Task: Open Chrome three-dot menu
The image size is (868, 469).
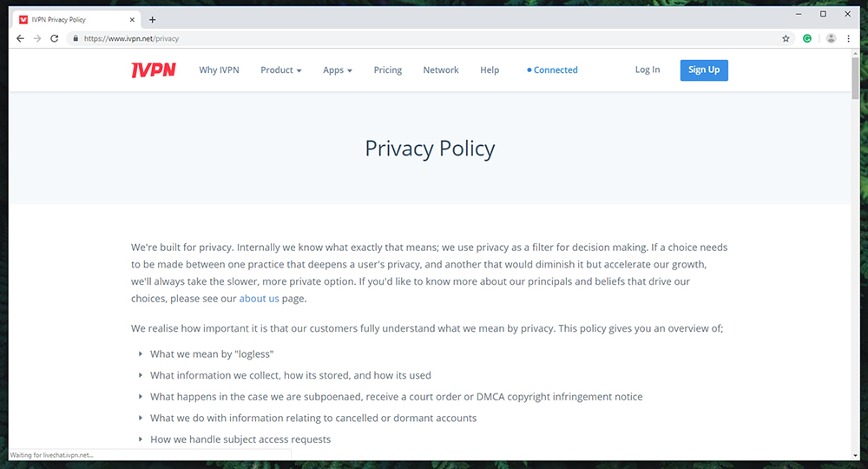Action: pos(848,38)
